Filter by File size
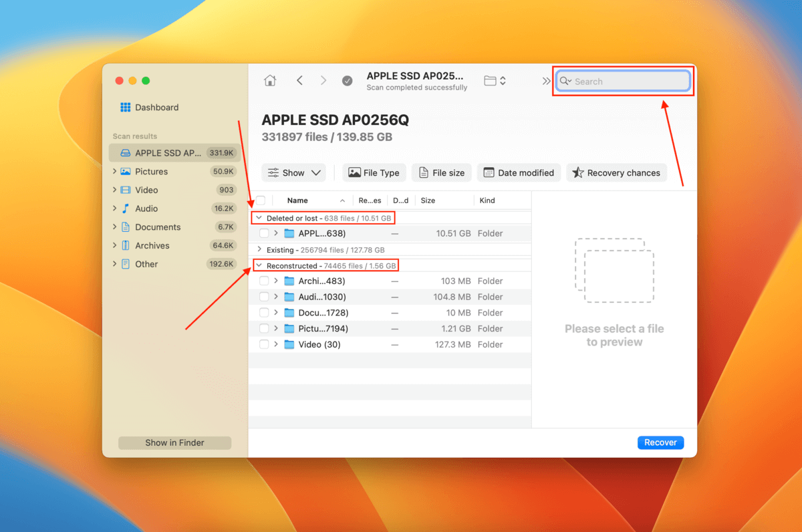 coord(442,173)
